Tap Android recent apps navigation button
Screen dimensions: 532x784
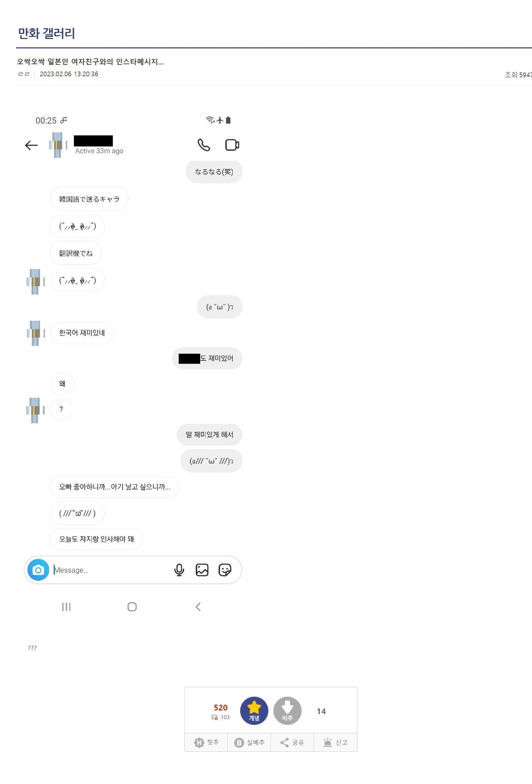66,607
